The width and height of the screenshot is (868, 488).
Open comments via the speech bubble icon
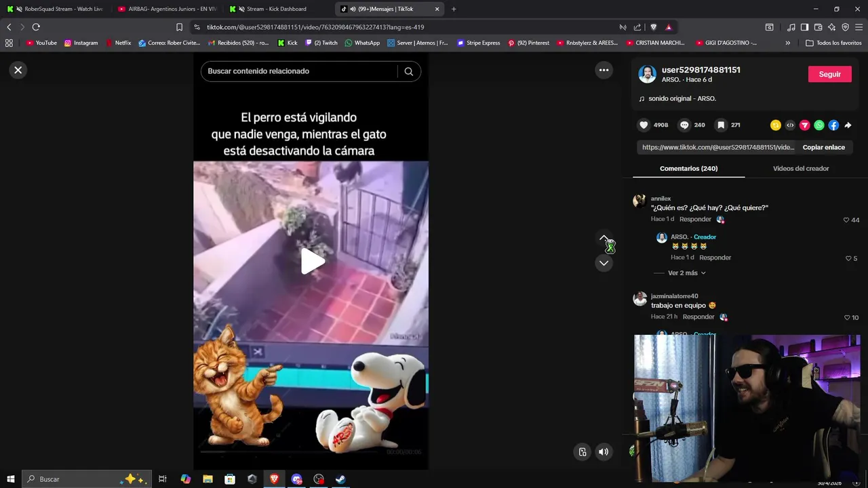[684, 125]
